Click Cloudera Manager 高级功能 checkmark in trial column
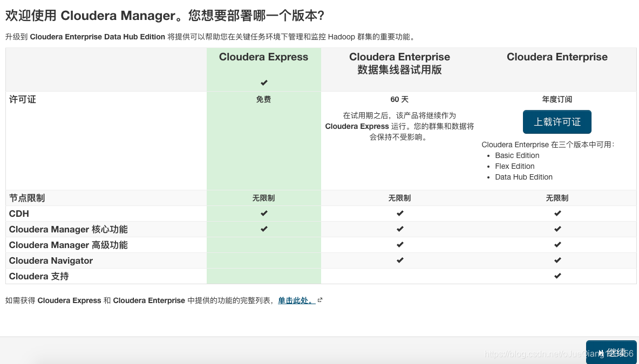This screenshot has height=364, width=639. pyautogui.click(x=400, y=245)
